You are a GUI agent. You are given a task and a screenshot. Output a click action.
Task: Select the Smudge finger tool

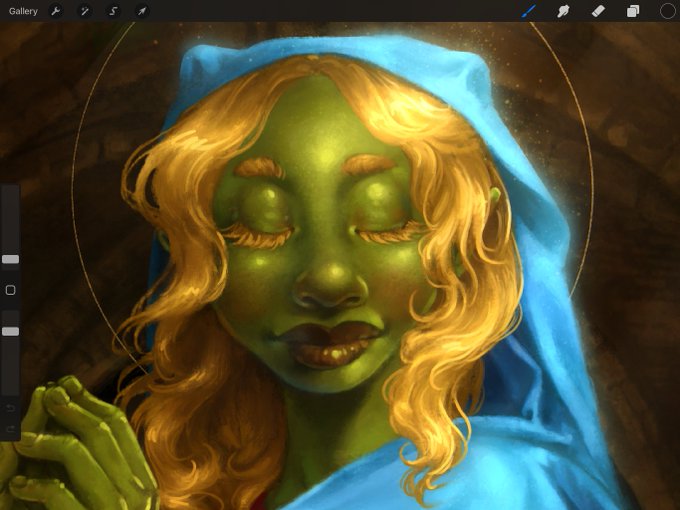(563, 11)
